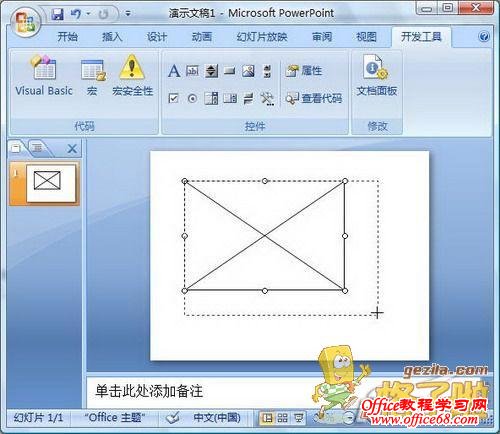The width and height of the screenshot is (500, 434).
Task: Open the 动画 ribbon tab
Action: pos(202,37)
